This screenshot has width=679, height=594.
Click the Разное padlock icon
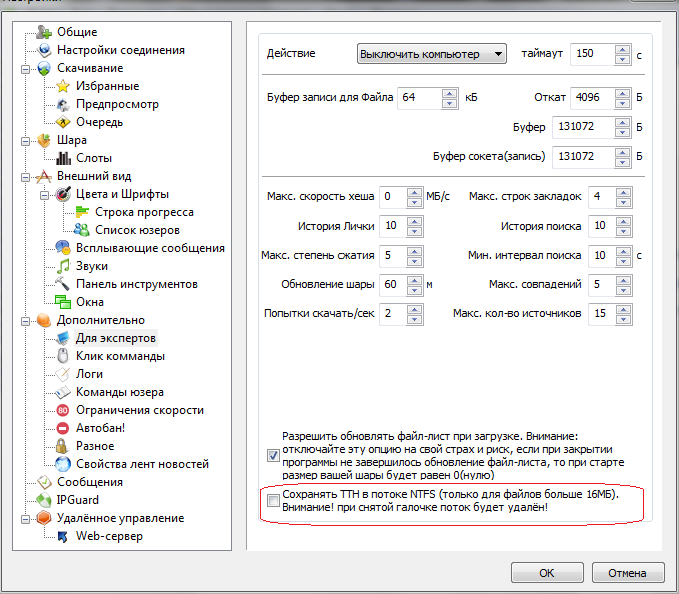[63, 446]
